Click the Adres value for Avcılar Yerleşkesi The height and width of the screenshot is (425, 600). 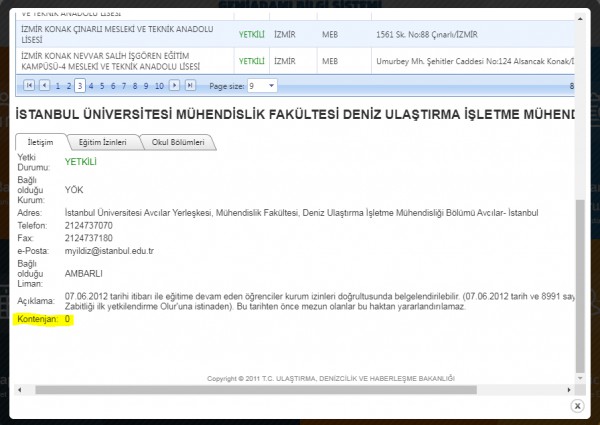[301, 213]
